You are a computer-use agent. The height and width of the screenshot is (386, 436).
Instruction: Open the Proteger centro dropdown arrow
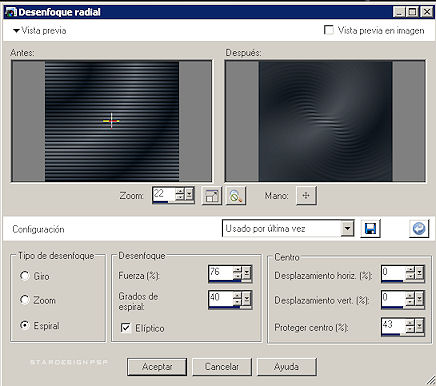[x=419, y=326]
